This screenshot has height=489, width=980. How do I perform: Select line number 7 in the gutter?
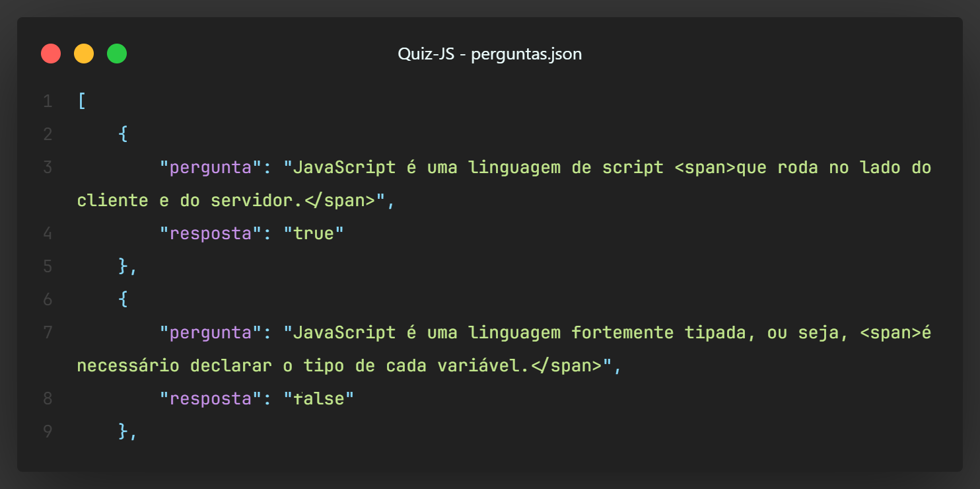click(47, 332)
